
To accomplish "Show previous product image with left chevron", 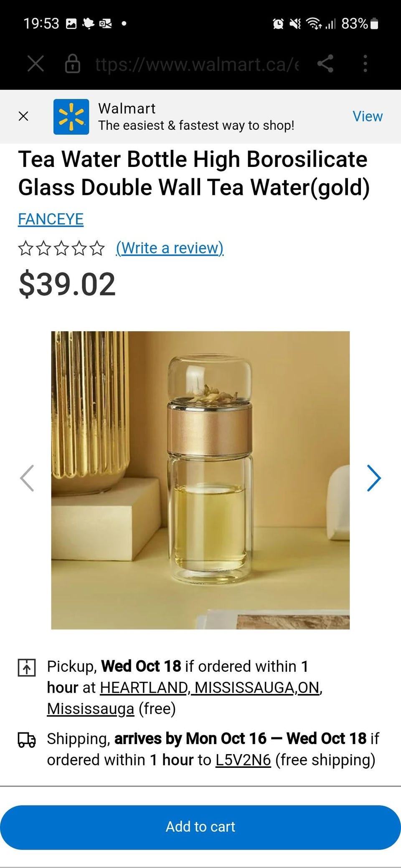I will [27, 478].
